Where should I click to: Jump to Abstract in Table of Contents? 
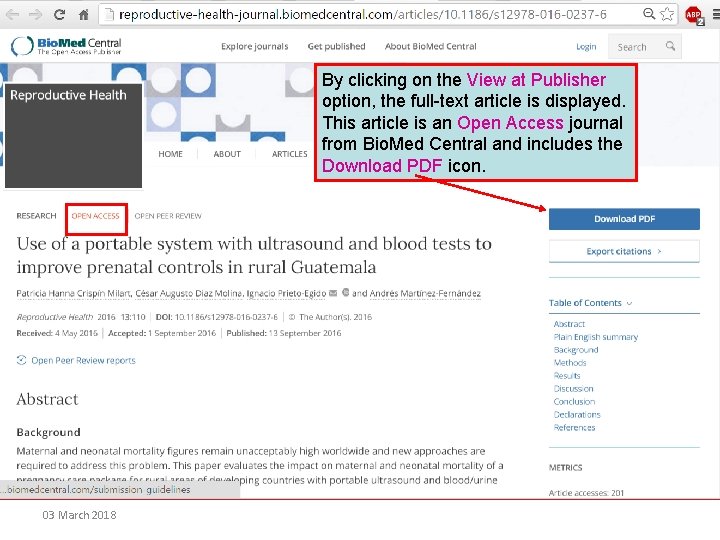coord(569,324)
